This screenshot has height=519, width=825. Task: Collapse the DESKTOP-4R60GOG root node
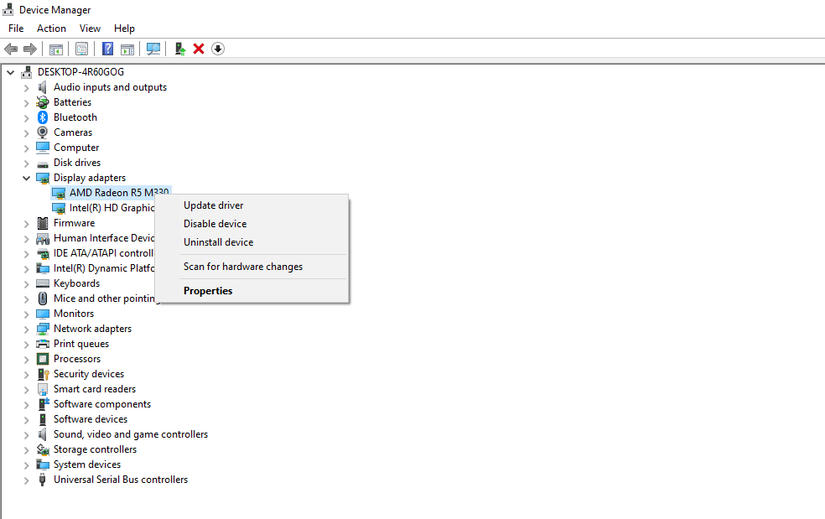[11, 72]
